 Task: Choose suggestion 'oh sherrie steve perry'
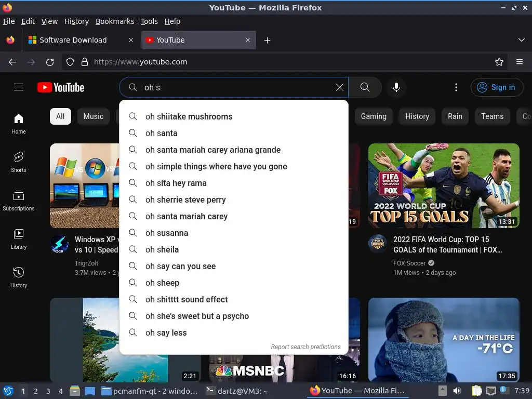pyautogui.click(x=234, y=200)
